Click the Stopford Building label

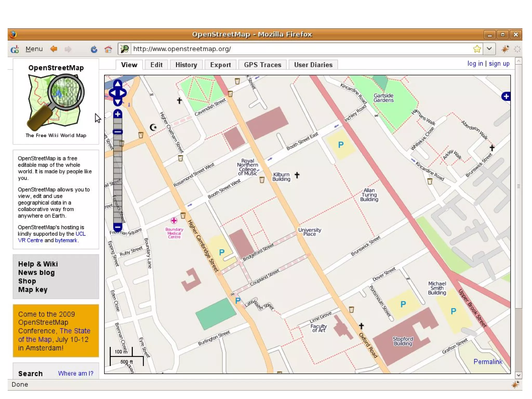click(x=403, y=341)
